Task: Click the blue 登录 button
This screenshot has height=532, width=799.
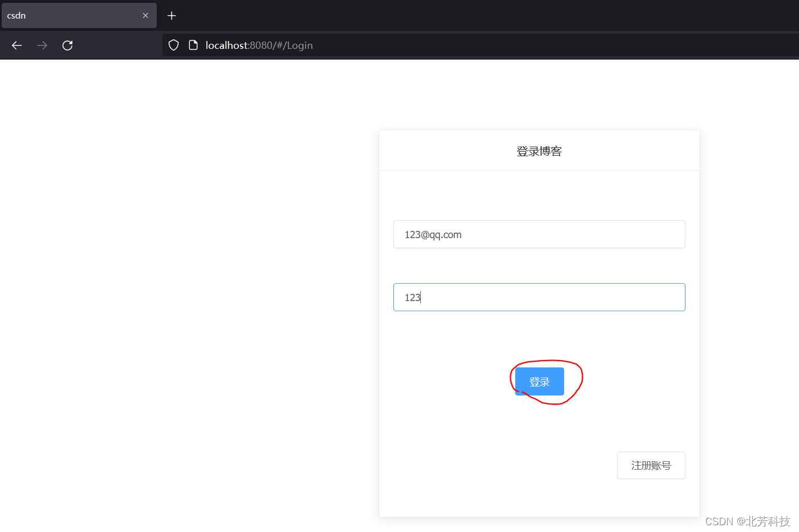Action: (x=539, y=381)
